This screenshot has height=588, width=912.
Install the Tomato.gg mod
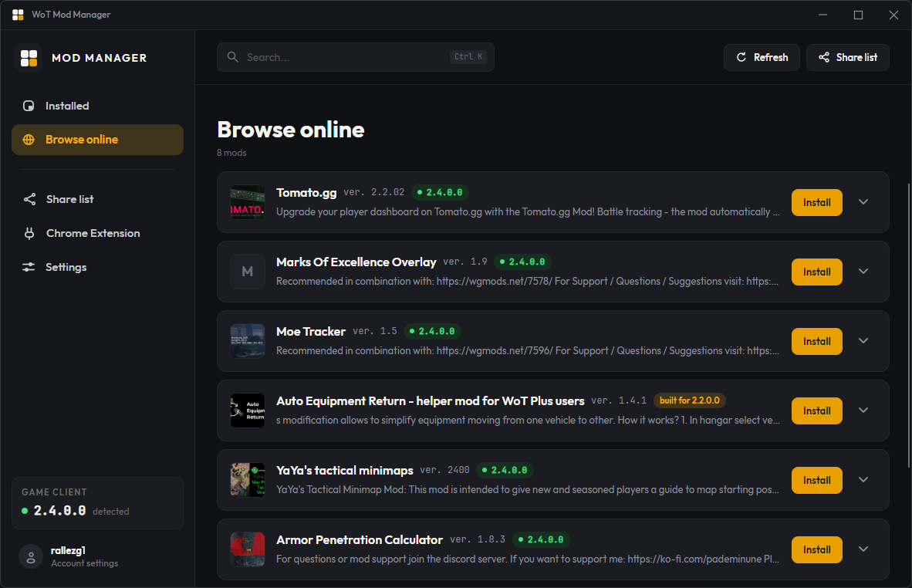point(816,202)
